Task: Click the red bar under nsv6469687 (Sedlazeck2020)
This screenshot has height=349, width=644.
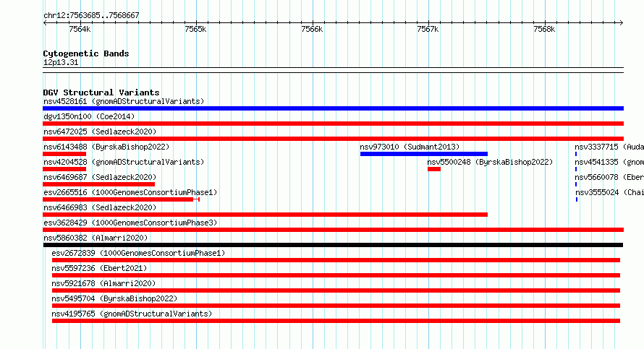Action: [x=98, y=184]
